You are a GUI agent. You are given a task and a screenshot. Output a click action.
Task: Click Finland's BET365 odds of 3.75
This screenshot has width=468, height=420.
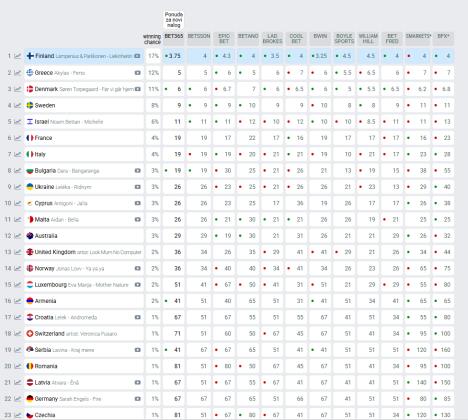pyautogui.click(x=173, y=56)
